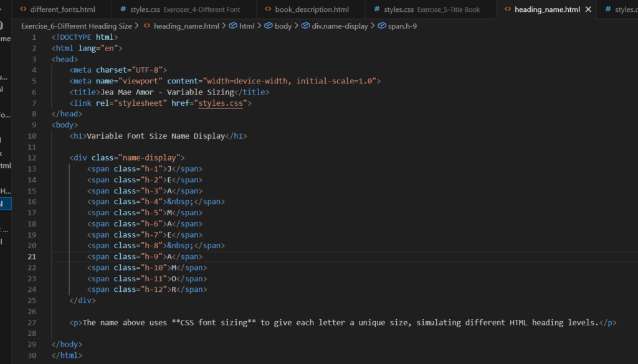
Task: Click the body element symbol icon in breadcrumbs
Action: (x=268, y=26)
